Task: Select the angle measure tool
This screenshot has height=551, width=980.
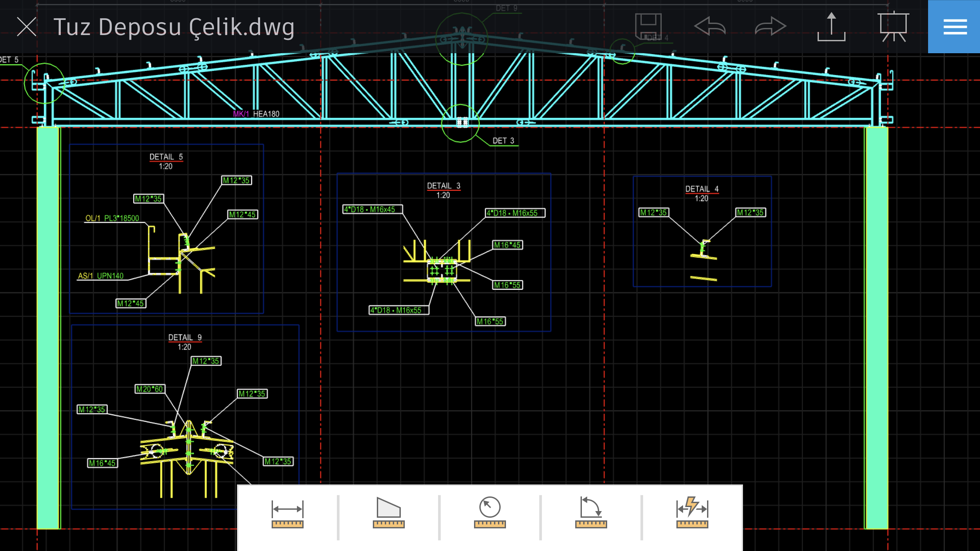Action: [x=591, y=512]
